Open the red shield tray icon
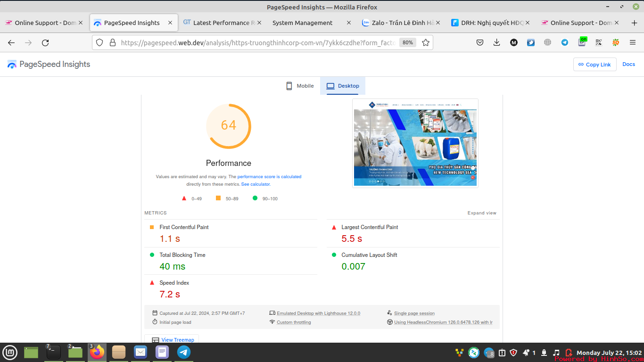Viewport: 644px width, 362px height. coord(513,353)
